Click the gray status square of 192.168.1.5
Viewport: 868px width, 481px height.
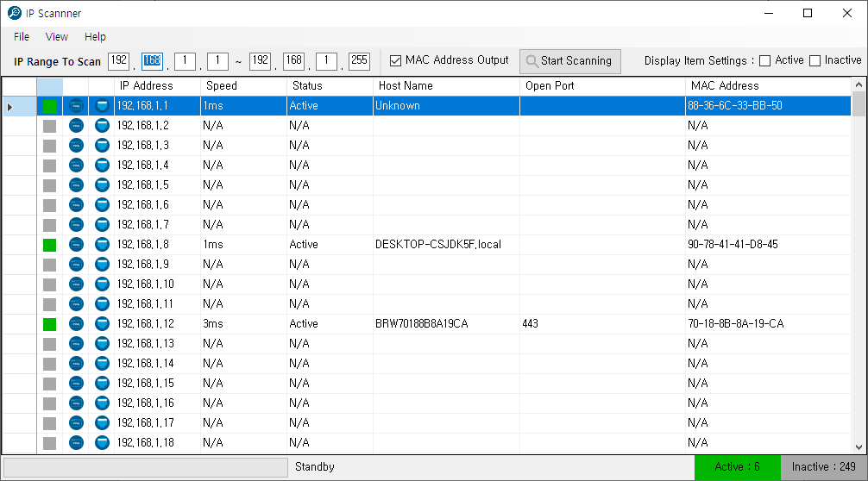[50, 186]
